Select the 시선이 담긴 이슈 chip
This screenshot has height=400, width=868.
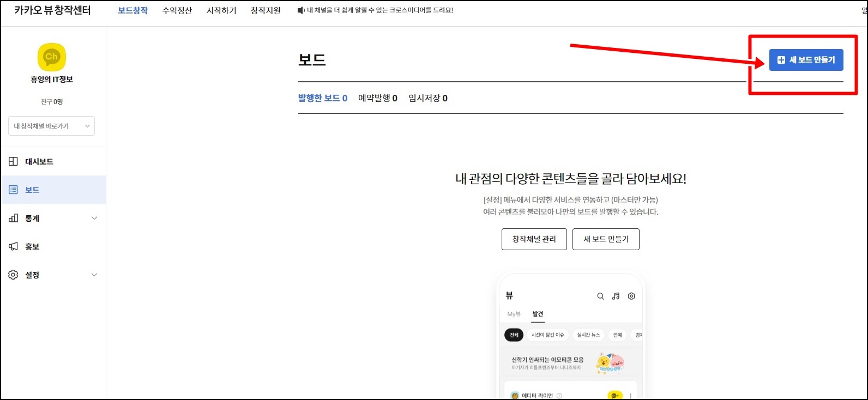547,335
